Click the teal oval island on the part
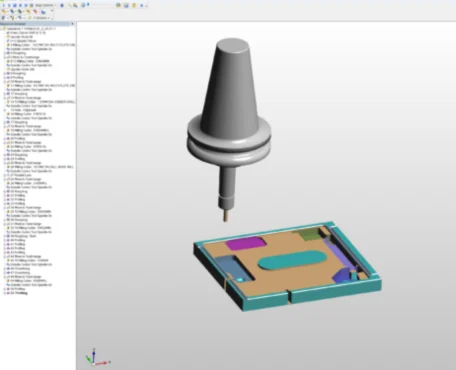Viewport: 456px width, 370px height. (x=292, y=260)
